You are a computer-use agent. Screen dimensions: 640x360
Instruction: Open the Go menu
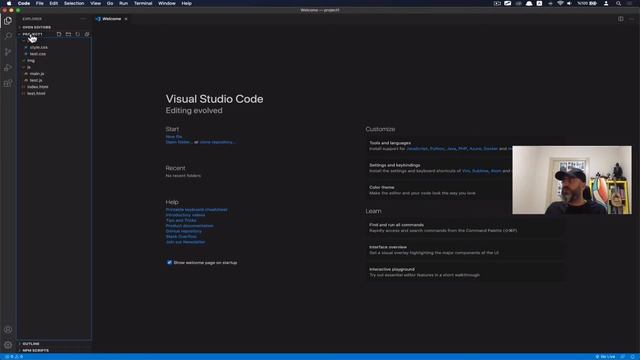point(110,3)
